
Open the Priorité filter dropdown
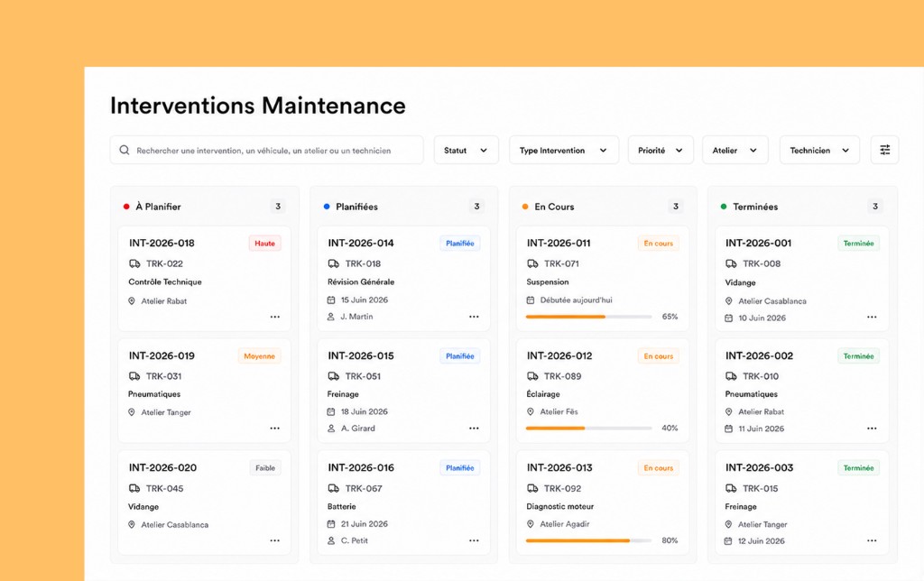pyautogui.click(x=661, y=151)
